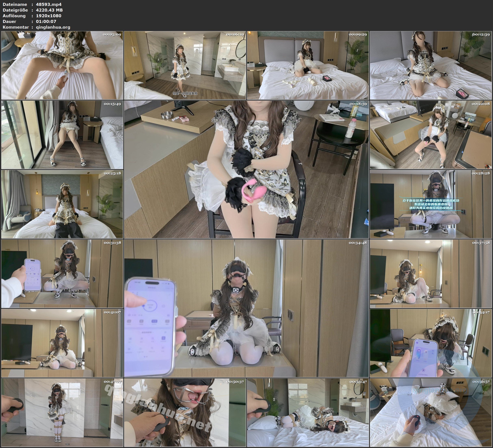Select the large frame at 00:34:48
Viewport: 493px width, 448px height.
(x=246, y=308)
